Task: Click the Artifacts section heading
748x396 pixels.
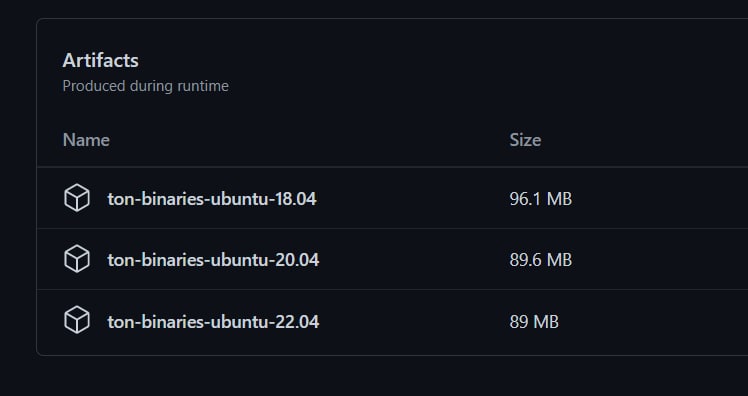Action: click(101, 61)
